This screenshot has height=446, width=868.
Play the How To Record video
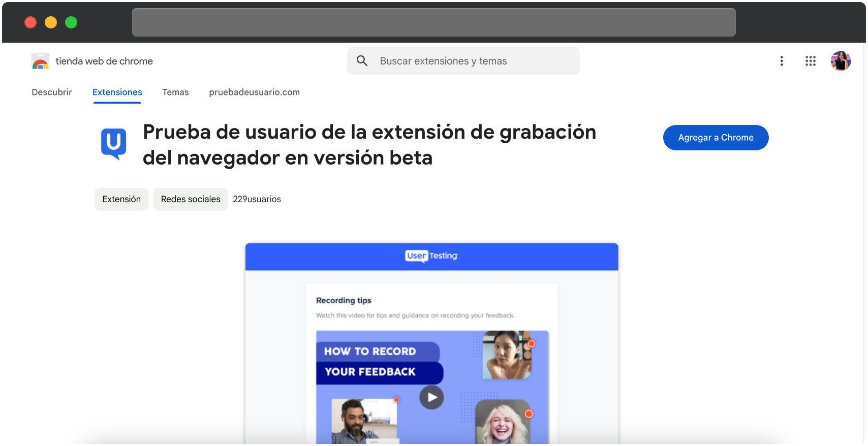[x=431, y=397]
